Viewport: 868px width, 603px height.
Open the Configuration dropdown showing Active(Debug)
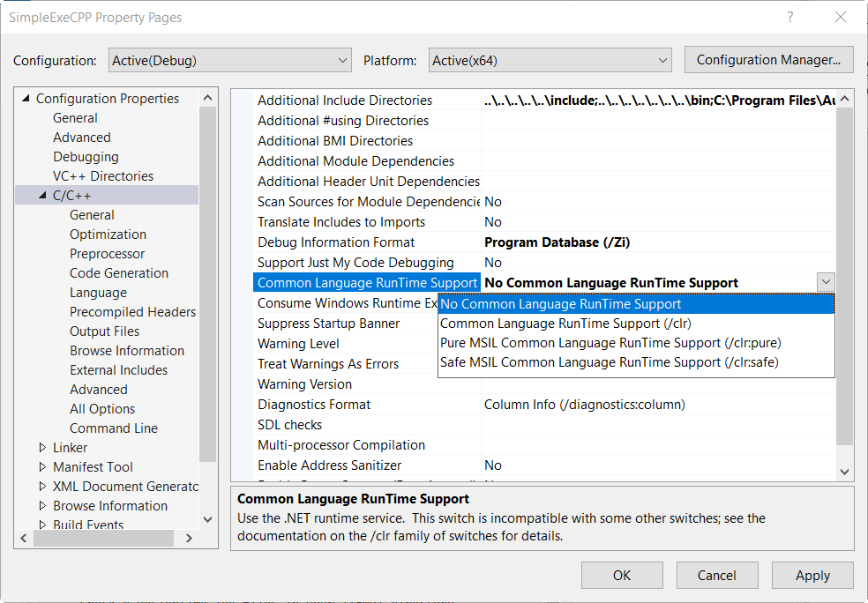click(229, 60)
